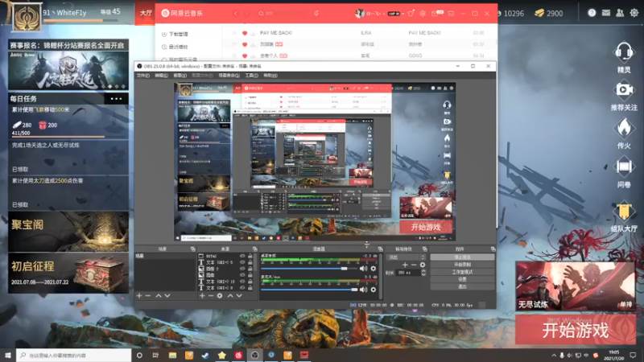644x362 pixels.
Task: Toggle visibility of 文本 (GDI+) 5 source
Action: pos(242,262)
